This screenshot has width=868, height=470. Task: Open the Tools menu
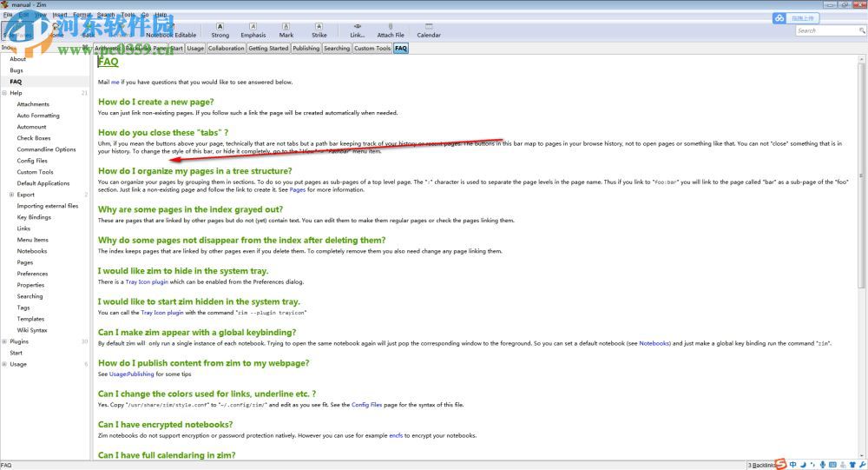click(128, 15)
